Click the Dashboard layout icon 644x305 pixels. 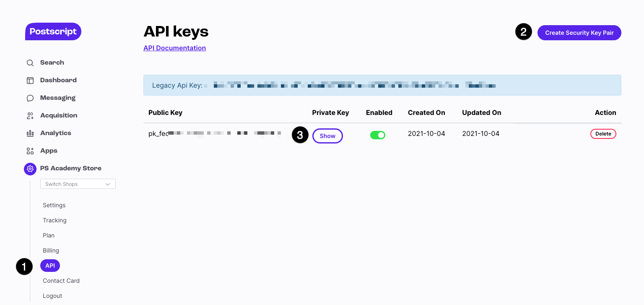click(30, 81)
